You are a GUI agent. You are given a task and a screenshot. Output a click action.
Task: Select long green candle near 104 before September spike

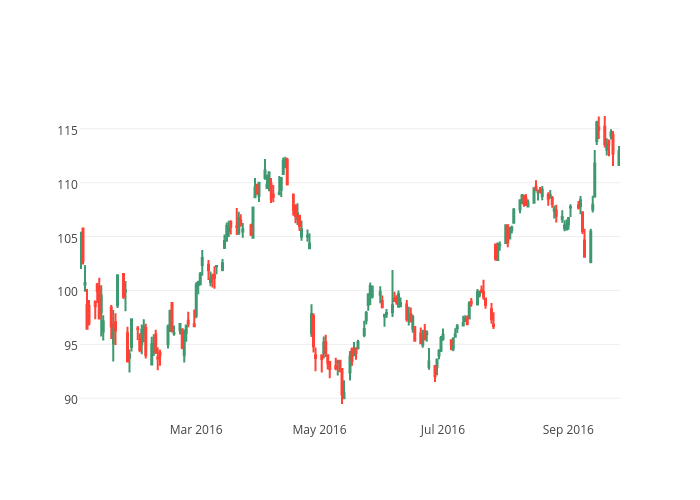(590, 246)
